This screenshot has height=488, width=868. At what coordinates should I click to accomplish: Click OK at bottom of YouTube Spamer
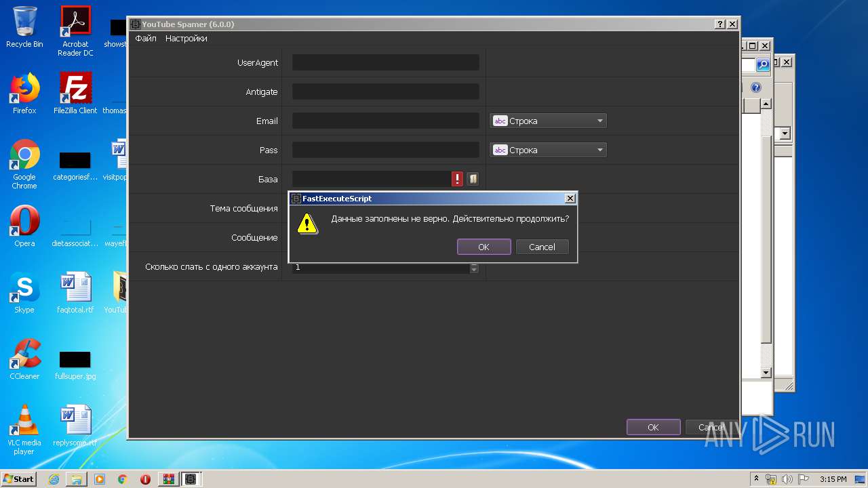click(653, 427)
